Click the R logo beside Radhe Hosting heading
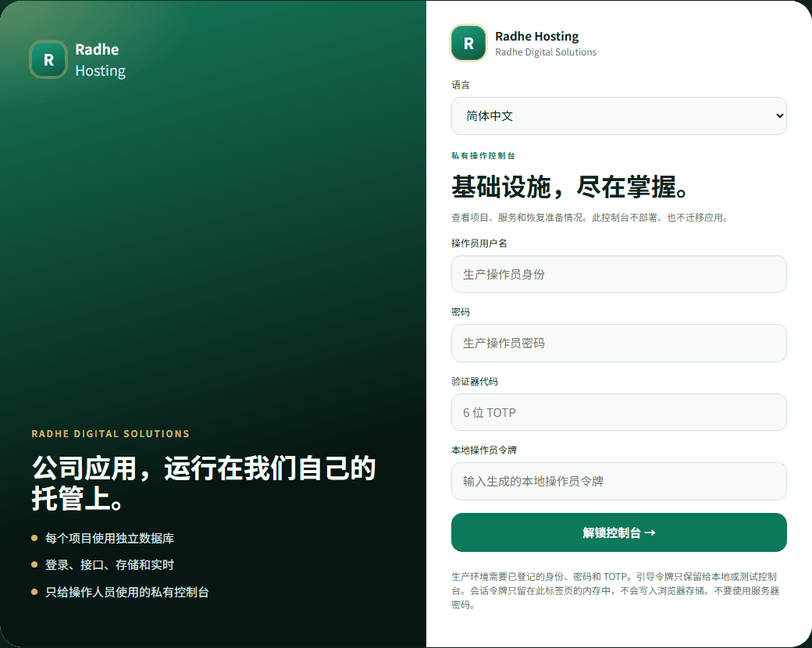The image size is (812, 648). point(468,43)
